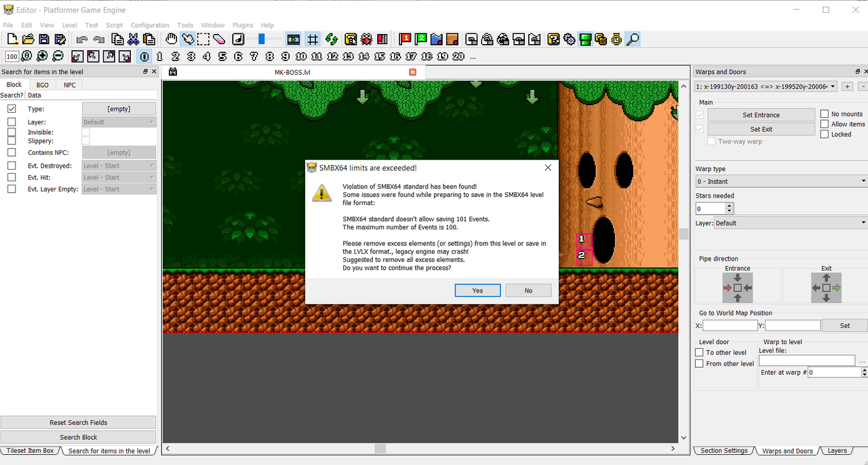The height and width of the screenshot is (465, 868).
Task: Open the Evt. Layer Empty dropdown
Action: pyautogui.click(x=119, y=189)
